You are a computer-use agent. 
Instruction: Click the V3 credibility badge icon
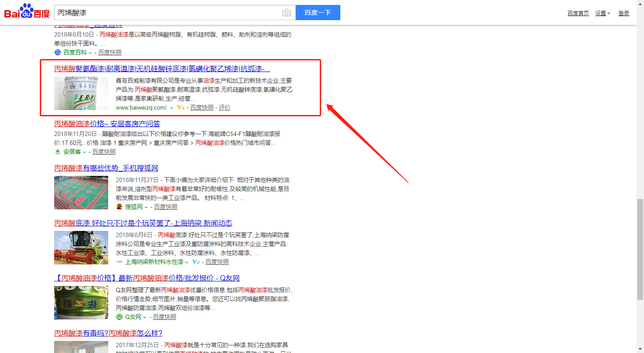click(181, 108)
